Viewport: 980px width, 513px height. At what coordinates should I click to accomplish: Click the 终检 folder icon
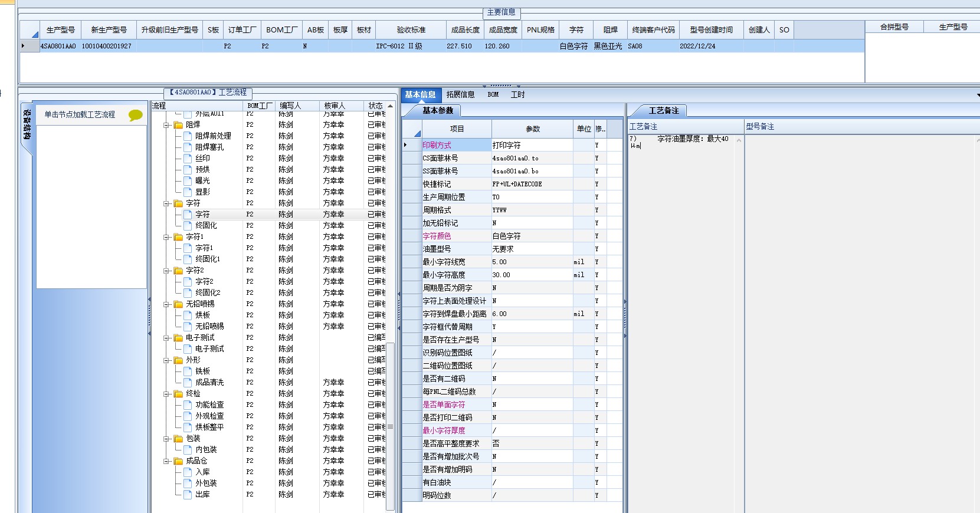[178, 394]
